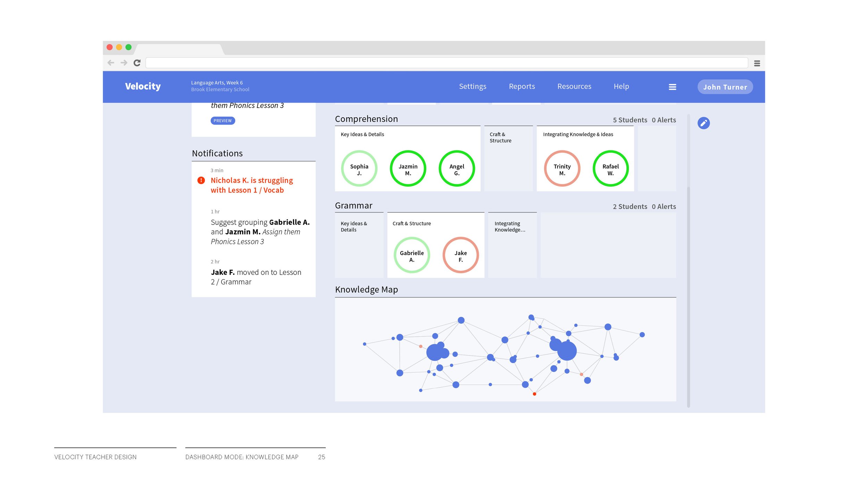Open the browser menu icon
Viewport: 868px width, 488px height.
pos(757,63)
